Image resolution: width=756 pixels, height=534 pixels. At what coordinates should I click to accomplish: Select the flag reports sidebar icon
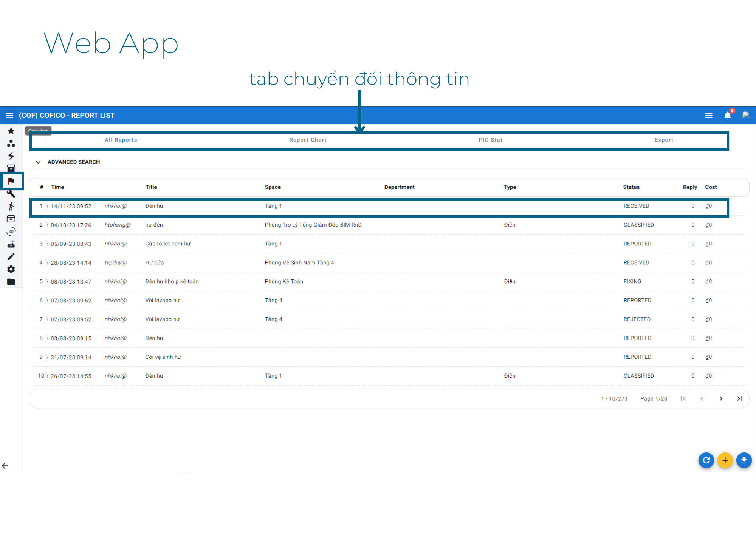pos(11,181)
